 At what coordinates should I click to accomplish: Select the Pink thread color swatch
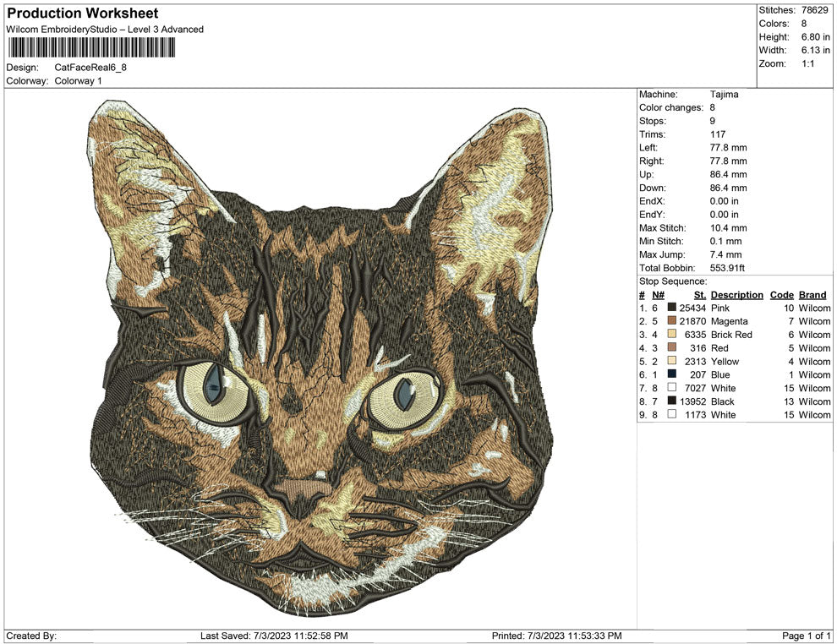tap(671, 308)
